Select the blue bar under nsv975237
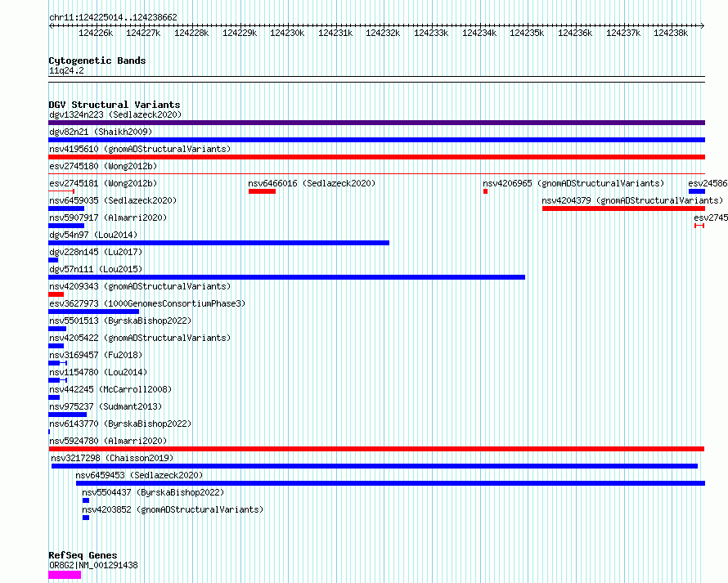Viewport: 728px width, 583px height. [x=67, y=415]
